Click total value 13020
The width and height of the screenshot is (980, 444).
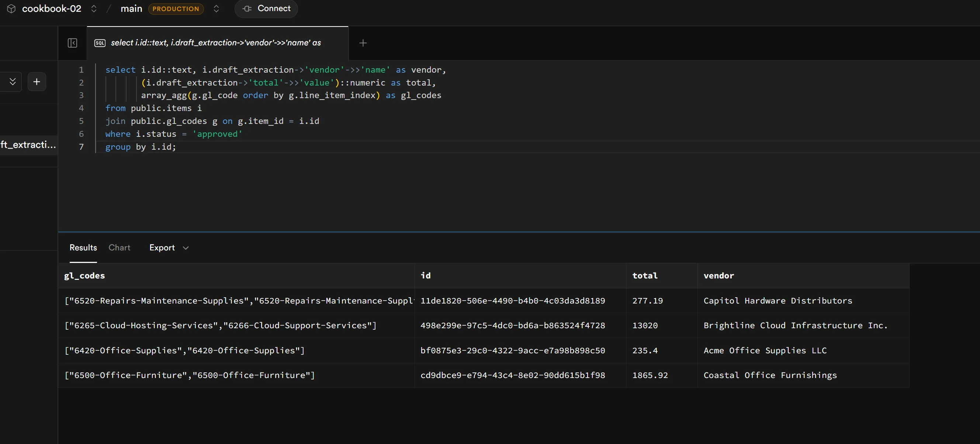coord(645,325)
